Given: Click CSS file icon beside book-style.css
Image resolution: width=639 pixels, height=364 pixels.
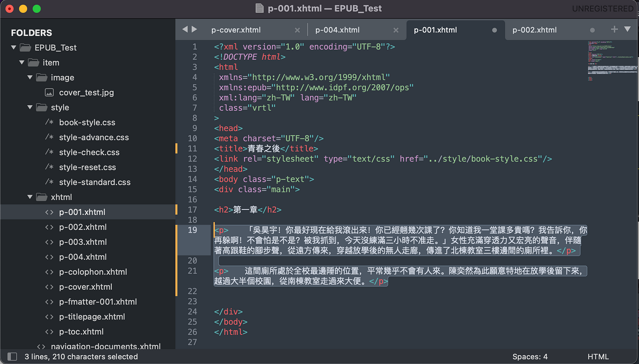Looking at the screenshot, I should 49,122.
